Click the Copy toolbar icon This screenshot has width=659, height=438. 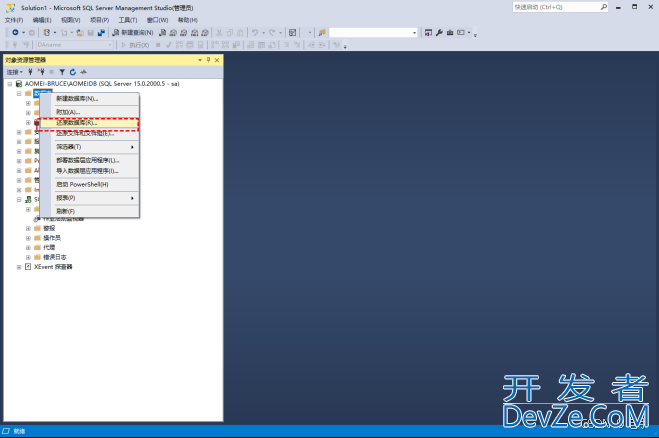(x=229, y=32)
